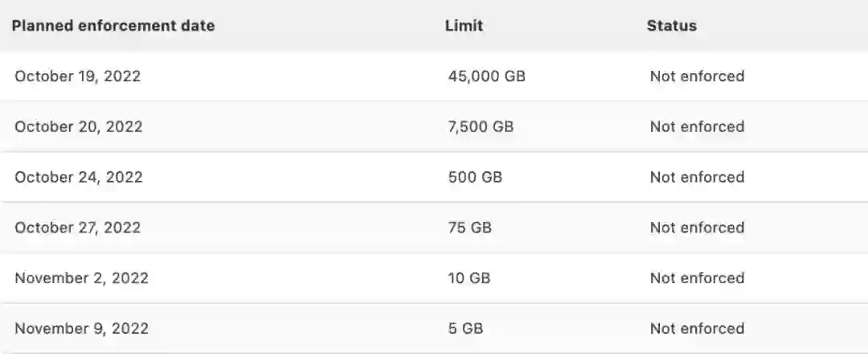Click the Status column header

click(671, 26)
